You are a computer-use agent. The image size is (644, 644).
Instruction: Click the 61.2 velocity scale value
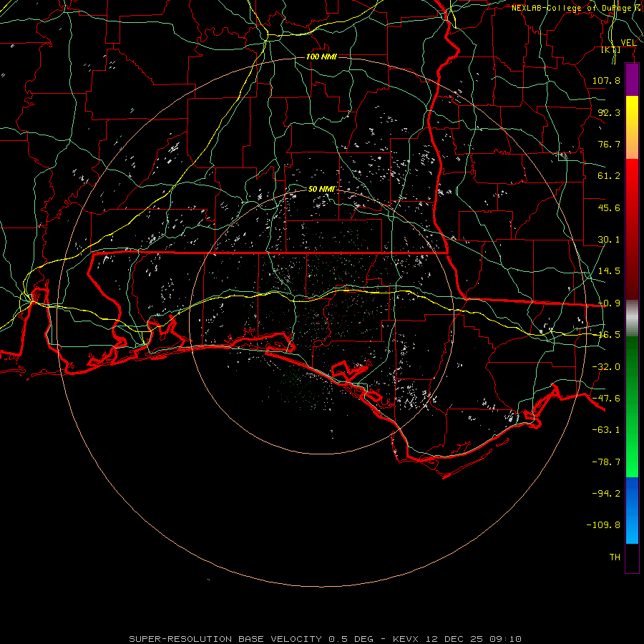coord(609,176)
